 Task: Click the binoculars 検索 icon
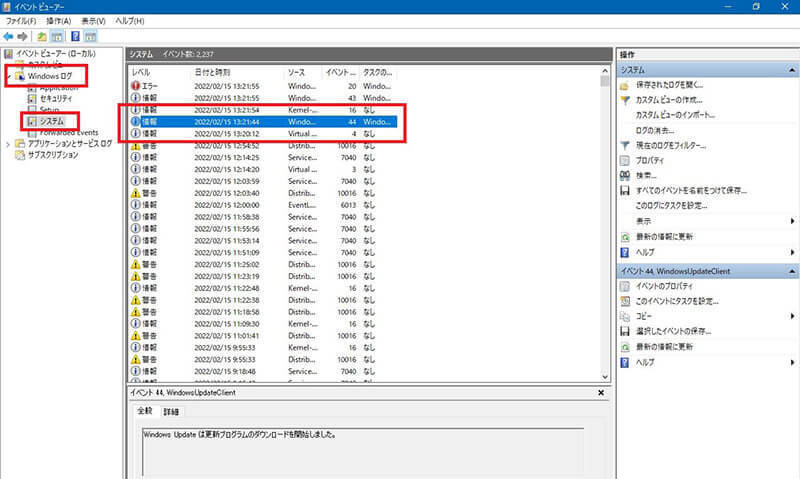tap(625, 175)
